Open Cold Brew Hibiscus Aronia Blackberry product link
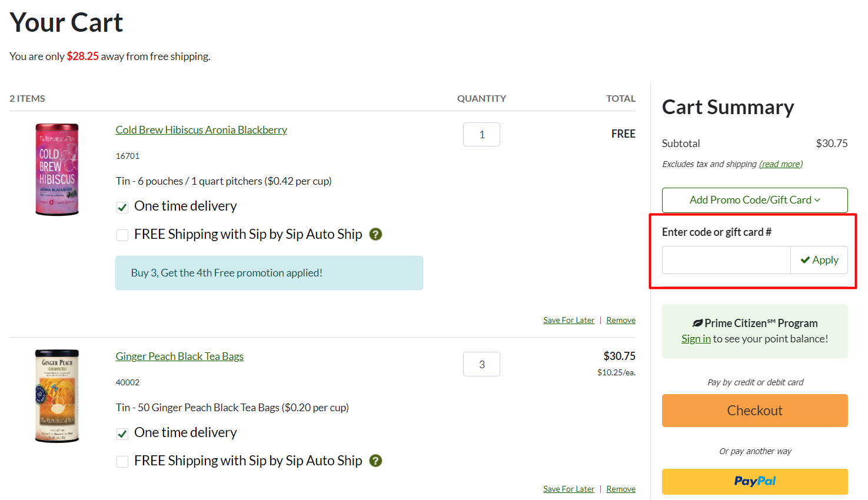868x500 pixels. click(201, 130)
